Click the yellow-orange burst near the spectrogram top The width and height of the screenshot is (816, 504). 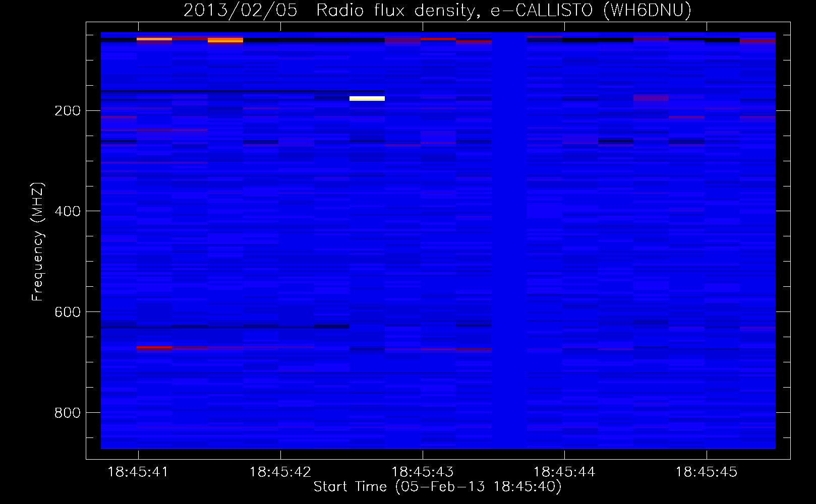(x=225, y=40)
